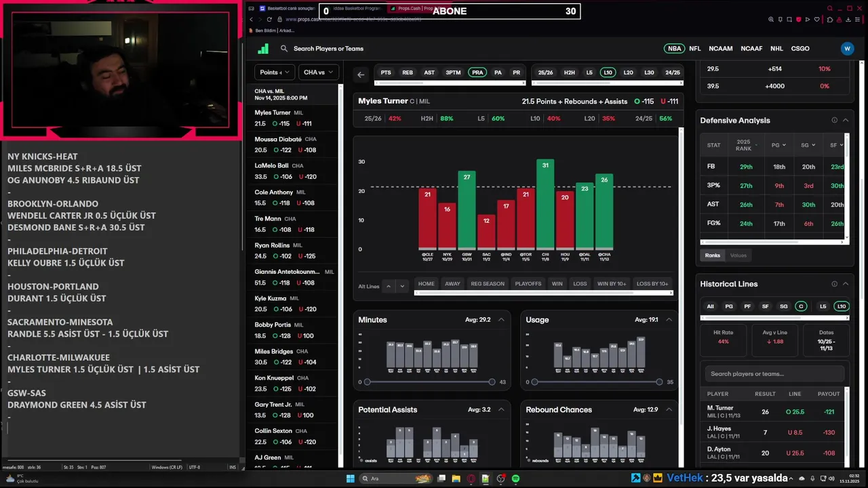Viewport: 868px width, 488px height.
Task: Click the Notepad++ taskbar icon
Action: coord(486,479)
